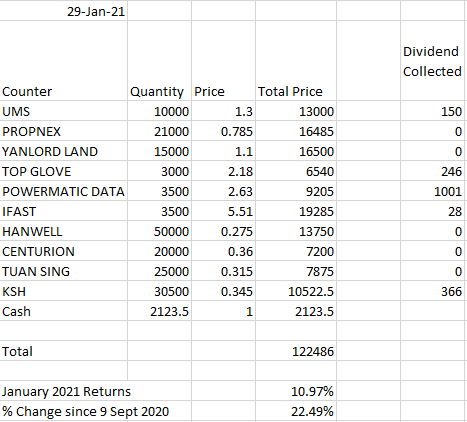Click the YANLORD LAND quantity 15000
This screenshot has height=422, width=467.
[x=159, y=151]
